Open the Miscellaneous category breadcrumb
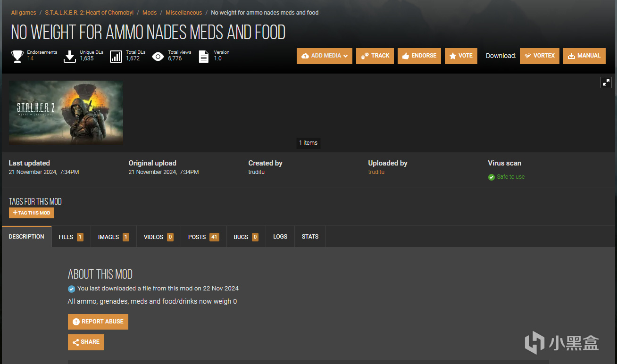Screen dimensions: 617x364 click(x=183, y=13)
